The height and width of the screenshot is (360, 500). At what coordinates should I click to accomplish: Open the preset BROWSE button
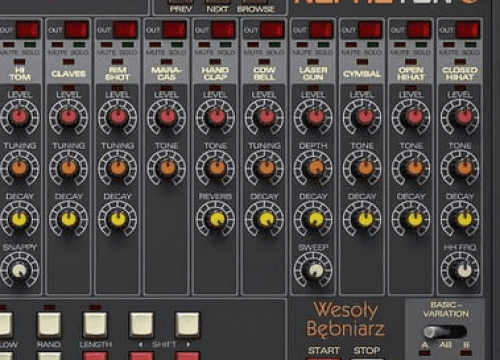click(x=256, y=2)
